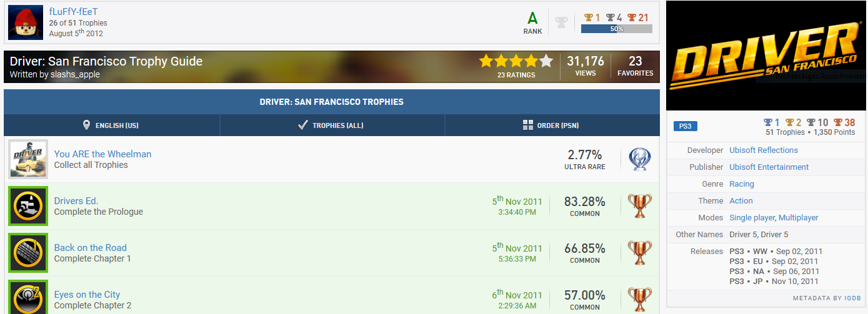Image resolution: width=868 pixels, height=314 pixels.
Task: Open the Ubisoft Reflections developer link
Action: [764, 150]
